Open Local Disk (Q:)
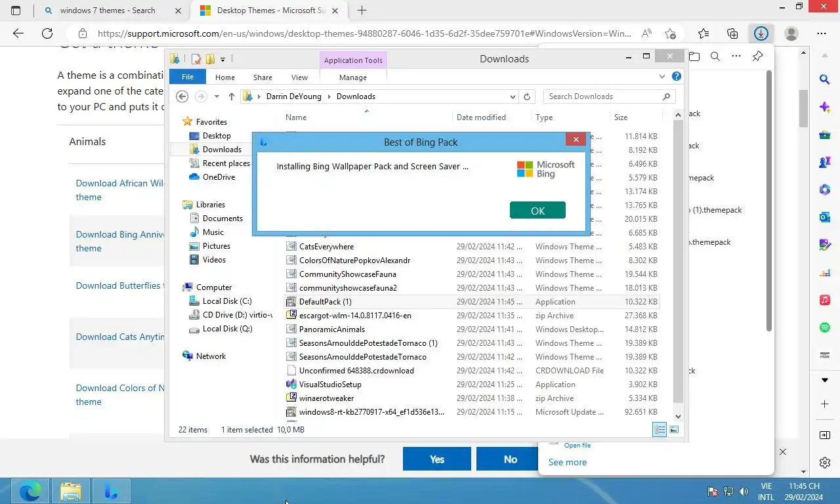The height and width of the screenshot is (504, 840). click(x=227, y=329)
